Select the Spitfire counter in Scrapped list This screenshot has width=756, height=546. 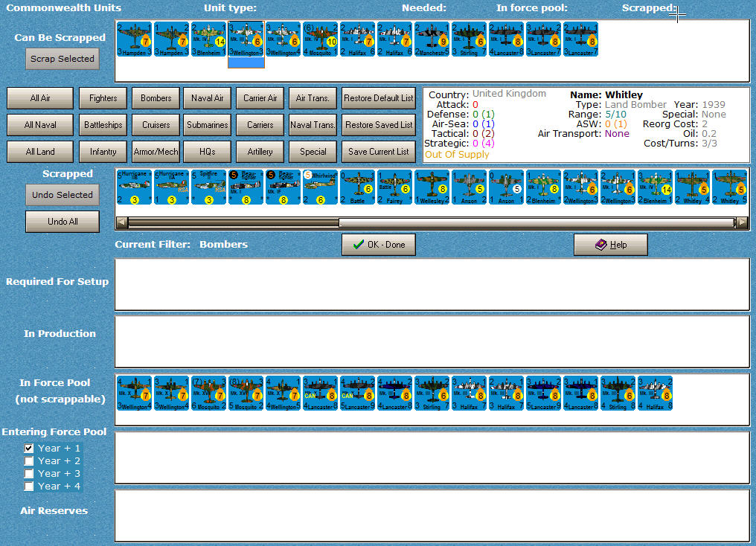209,187
